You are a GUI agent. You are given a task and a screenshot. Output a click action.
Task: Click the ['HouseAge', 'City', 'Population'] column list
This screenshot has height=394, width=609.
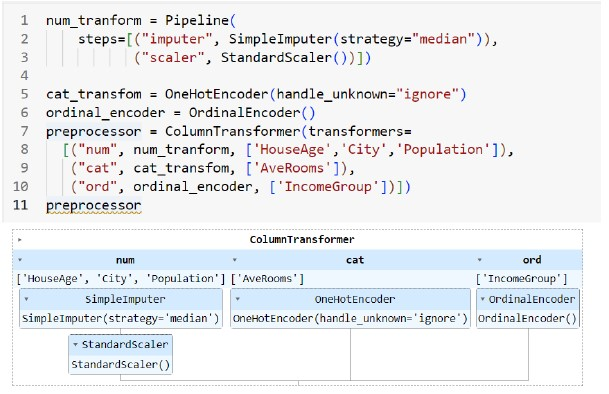(x=121, y=279)
